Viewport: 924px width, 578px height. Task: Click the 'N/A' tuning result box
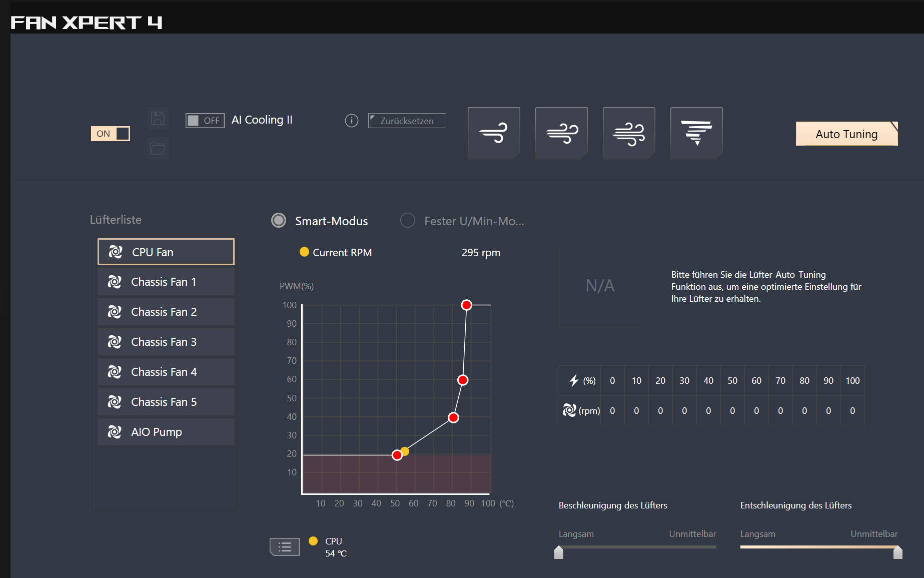click(600, 286)
